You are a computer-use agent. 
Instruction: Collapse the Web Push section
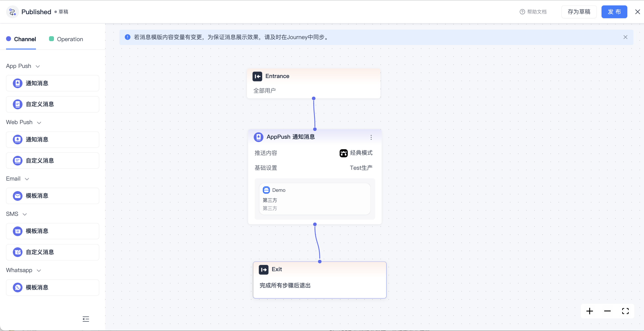[39, 123]
